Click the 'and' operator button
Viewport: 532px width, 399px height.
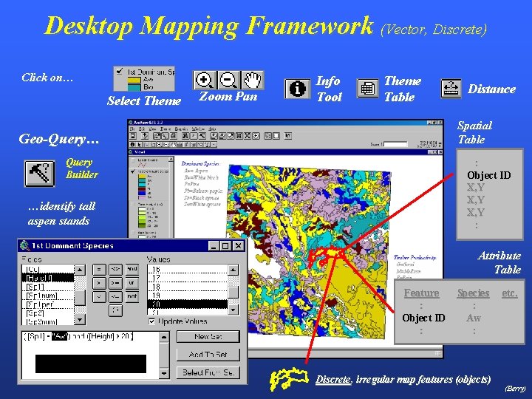(x=132, y=270)
